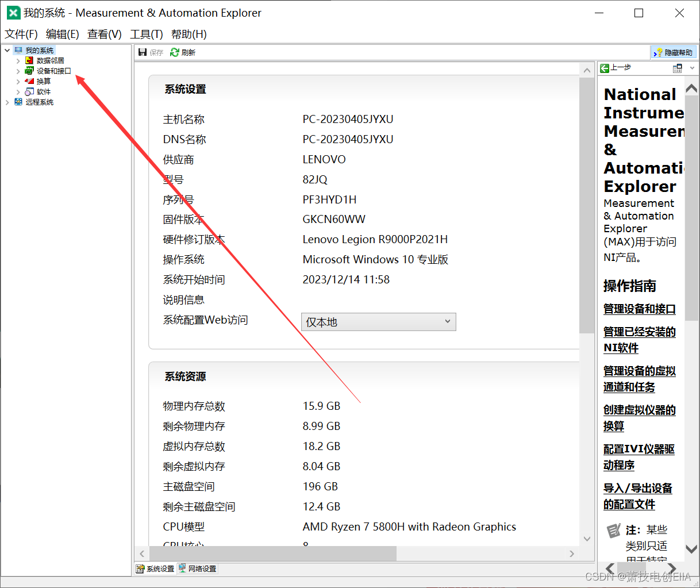
Task: Open the 文件(F) menu
Action: click(21, 34)
